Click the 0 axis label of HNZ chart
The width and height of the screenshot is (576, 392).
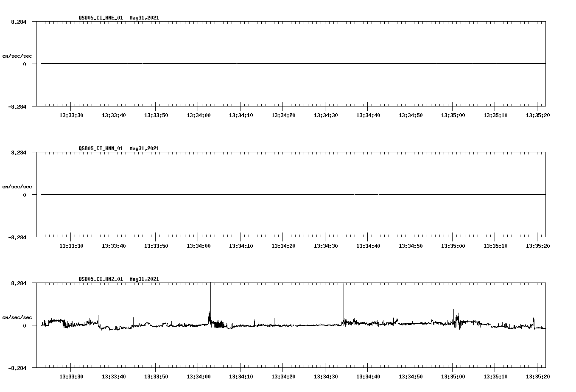pos(25,326)
